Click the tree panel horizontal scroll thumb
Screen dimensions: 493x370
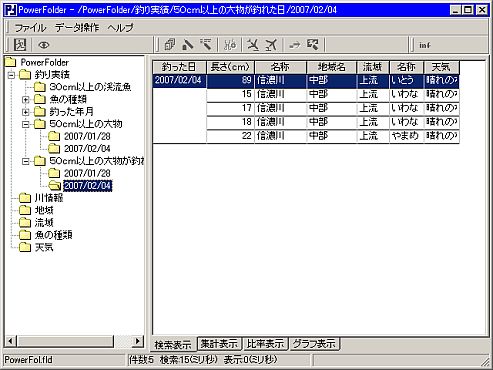coord(65,341)
